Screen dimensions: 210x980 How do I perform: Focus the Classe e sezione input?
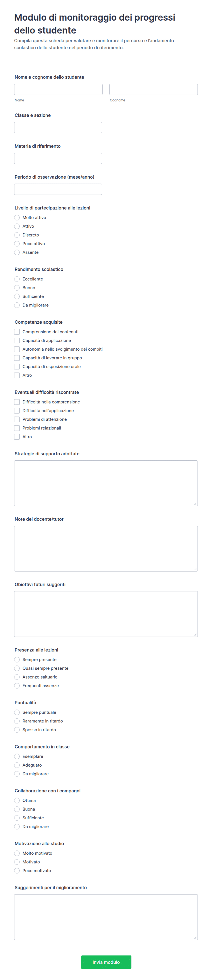pos(58,127)
